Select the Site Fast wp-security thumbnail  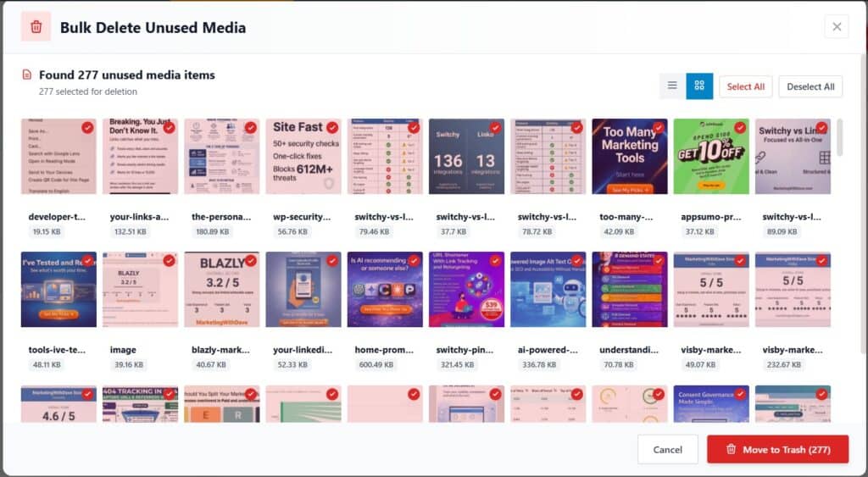click(x=303, y=156)
